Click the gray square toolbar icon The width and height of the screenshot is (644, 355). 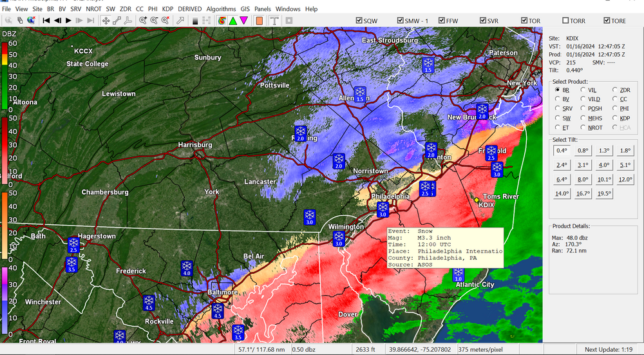(289, 20)
